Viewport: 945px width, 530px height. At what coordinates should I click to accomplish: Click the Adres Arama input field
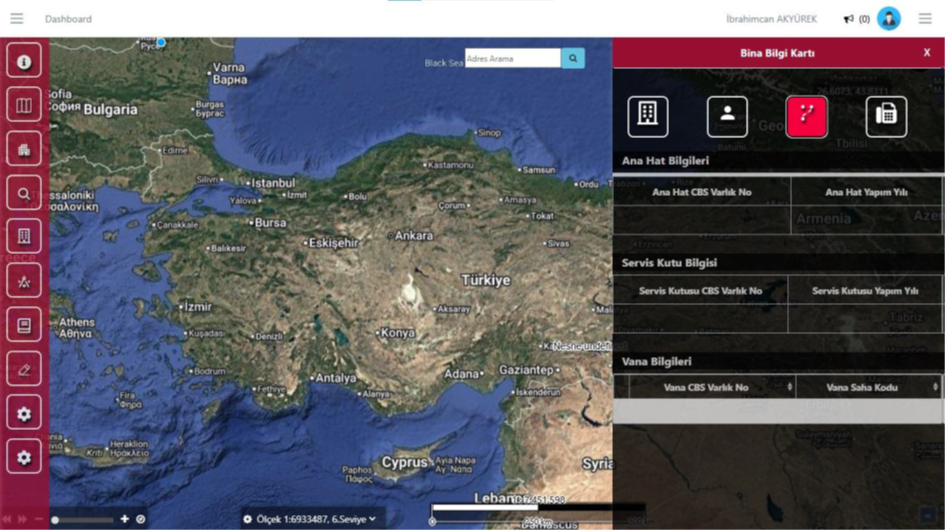512,59
